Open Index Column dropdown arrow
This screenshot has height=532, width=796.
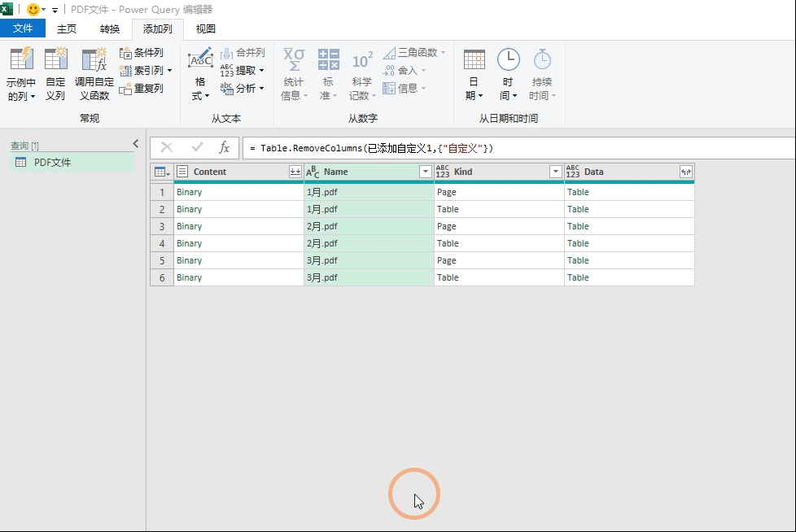point(169,71)
